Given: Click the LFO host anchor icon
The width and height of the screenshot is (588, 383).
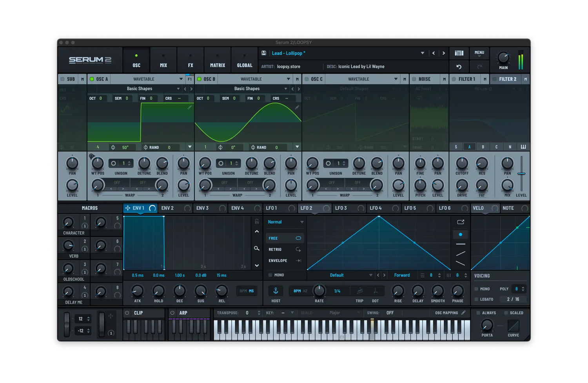Looking at the screenshot, I should (x=276, y=291).
